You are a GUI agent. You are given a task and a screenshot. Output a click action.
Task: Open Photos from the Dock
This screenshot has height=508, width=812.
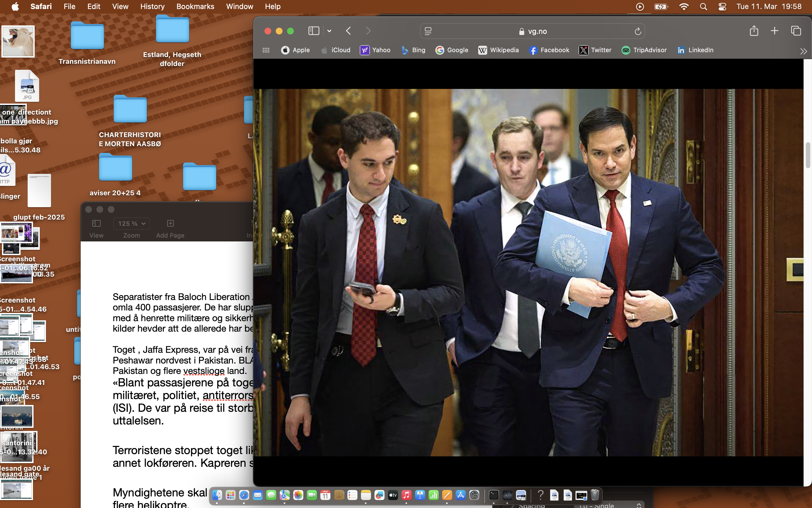(298, 495)
